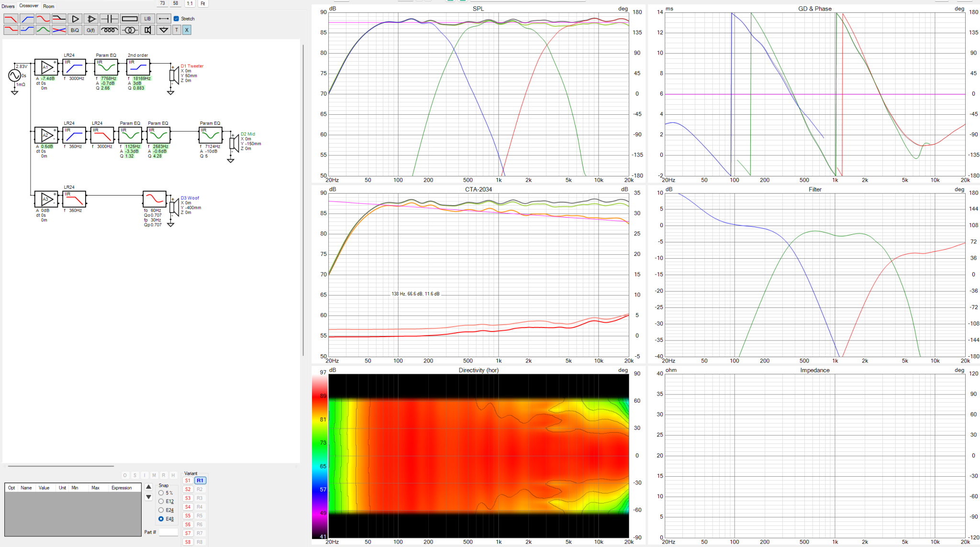
Task: Click the up arrow beside parameter table
Action: (148, 487)
